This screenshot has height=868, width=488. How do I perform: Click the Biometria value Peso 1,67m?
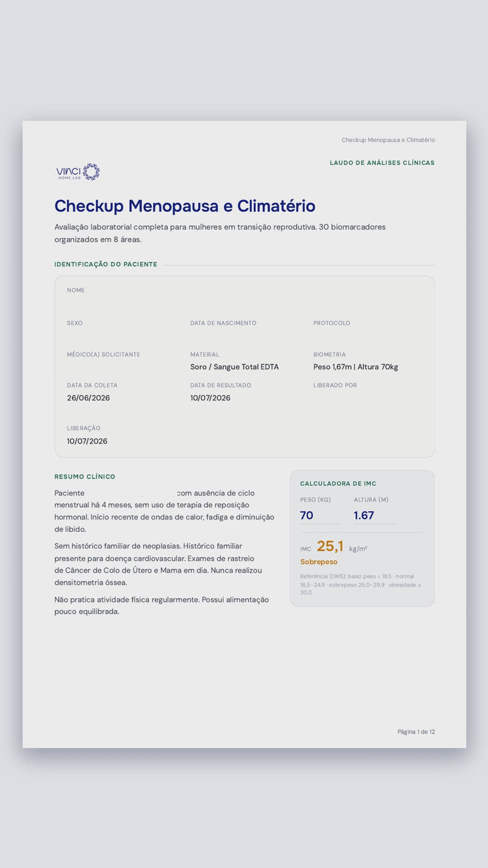click(332, 367)
